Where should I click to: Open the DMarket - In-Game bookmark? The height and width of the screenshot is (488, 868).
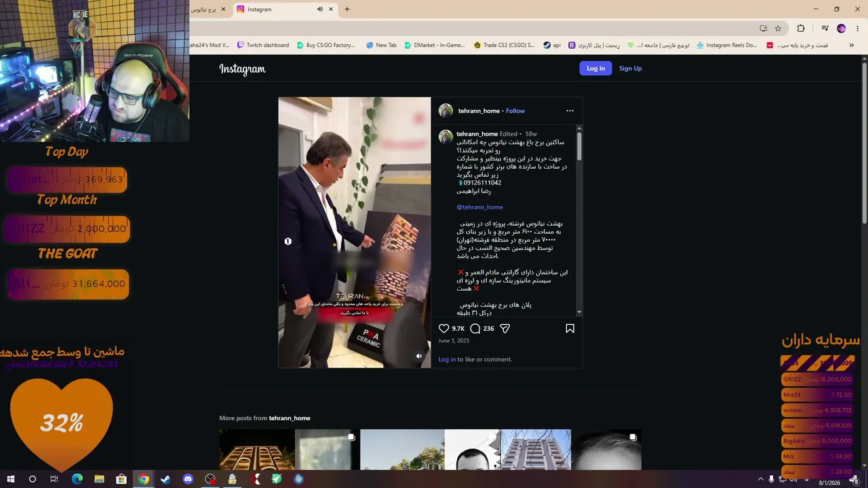click(x=435, y=45)
